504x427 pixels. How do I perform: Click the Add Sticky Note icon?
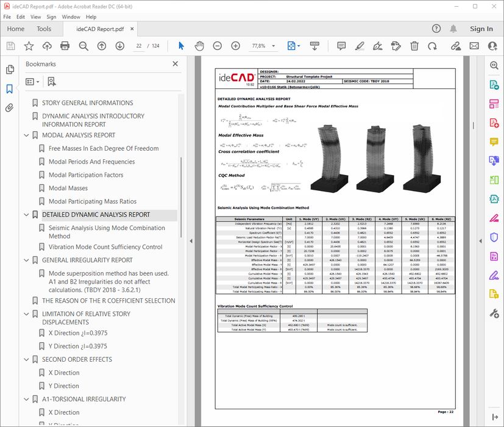(x=341, y=46)
